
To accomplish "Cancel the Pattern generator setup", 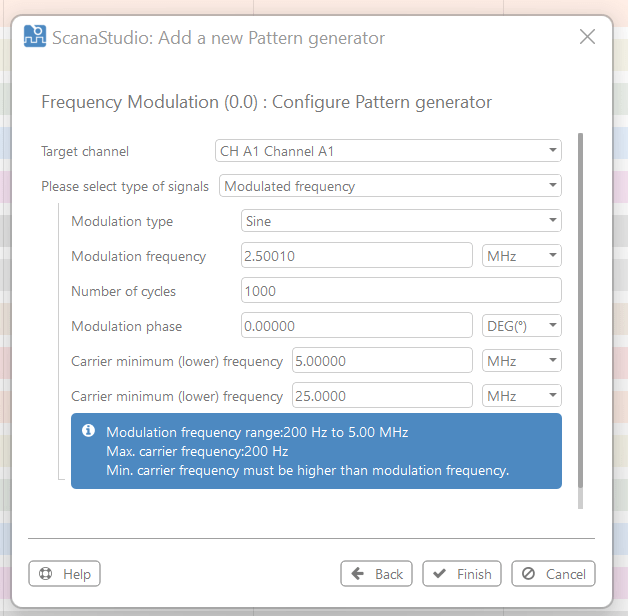I will tap(553, 574).
